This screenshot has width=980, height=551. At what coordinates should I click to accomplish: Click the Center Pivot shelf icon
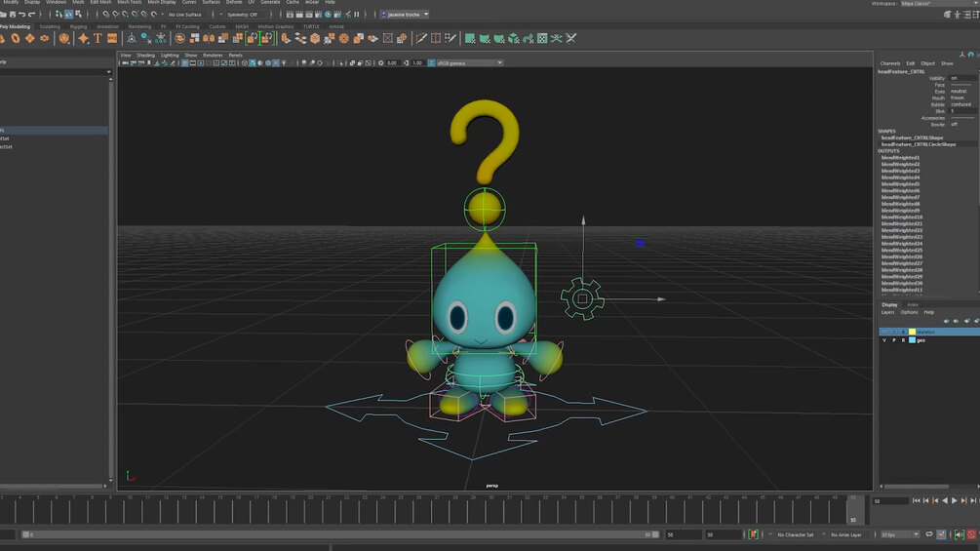(x=132, y=38)
